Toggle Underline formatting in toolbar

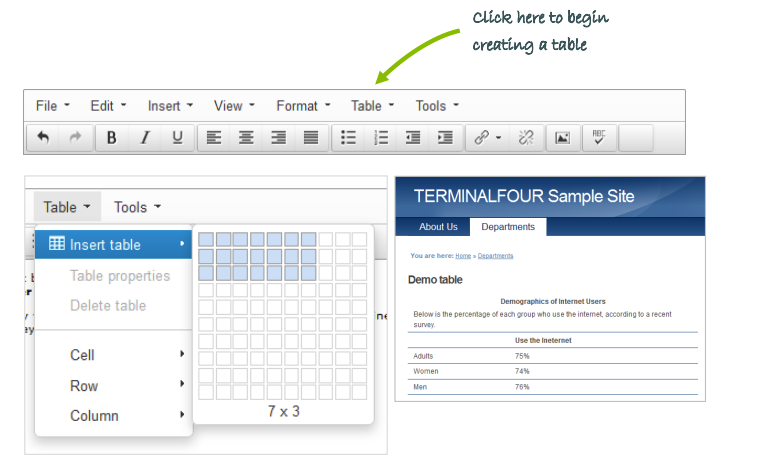click(177, 138)
